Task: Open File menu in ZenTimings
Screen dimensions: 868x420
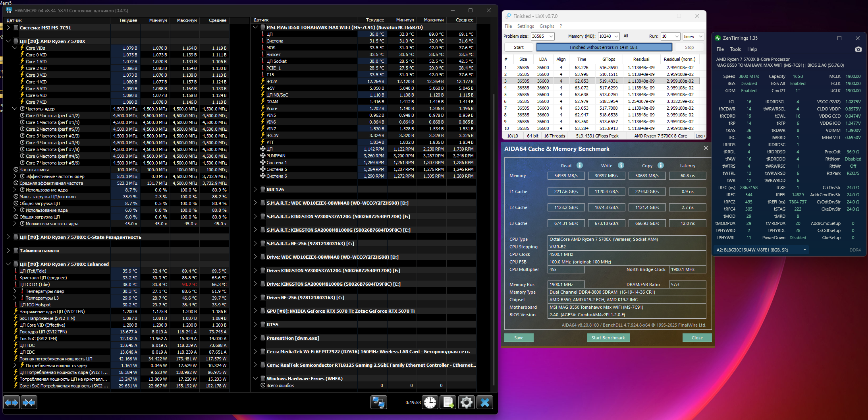Action: click(x=720, y=49)
